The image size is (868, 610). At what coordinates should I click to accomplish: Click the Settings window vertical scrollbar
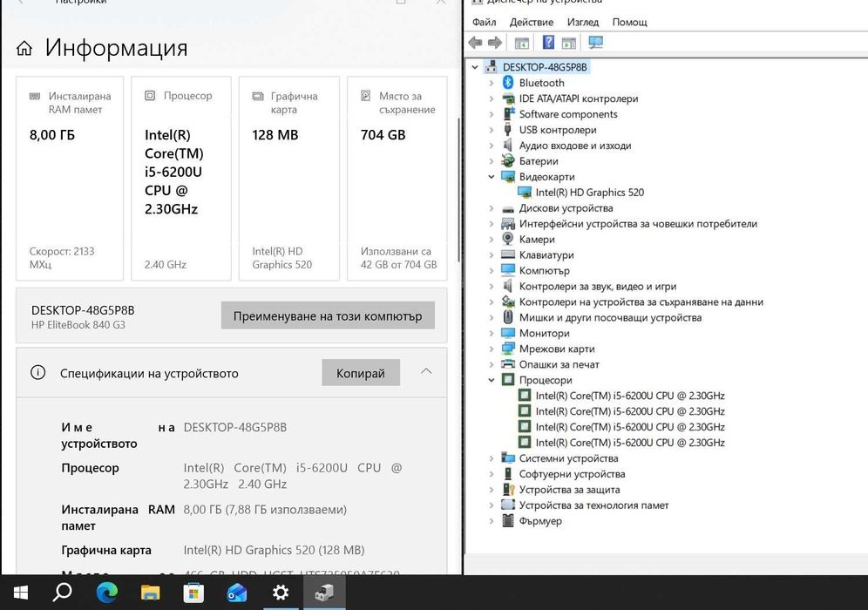(x=458, y=191)
